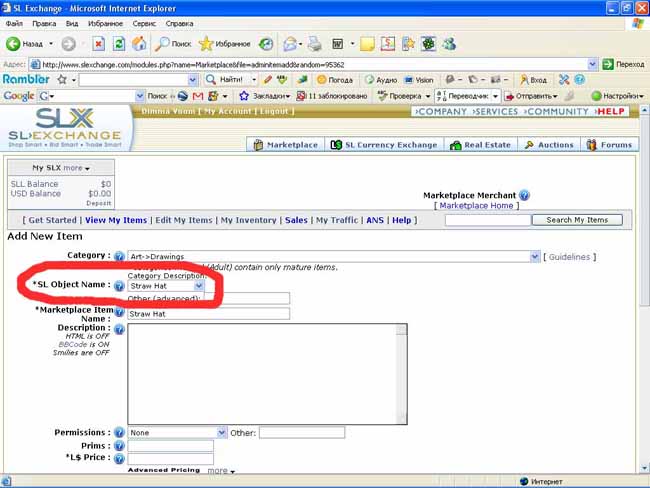
Task: Open the Файл menu
Action: pyautogui.click(x=14, y=24)
